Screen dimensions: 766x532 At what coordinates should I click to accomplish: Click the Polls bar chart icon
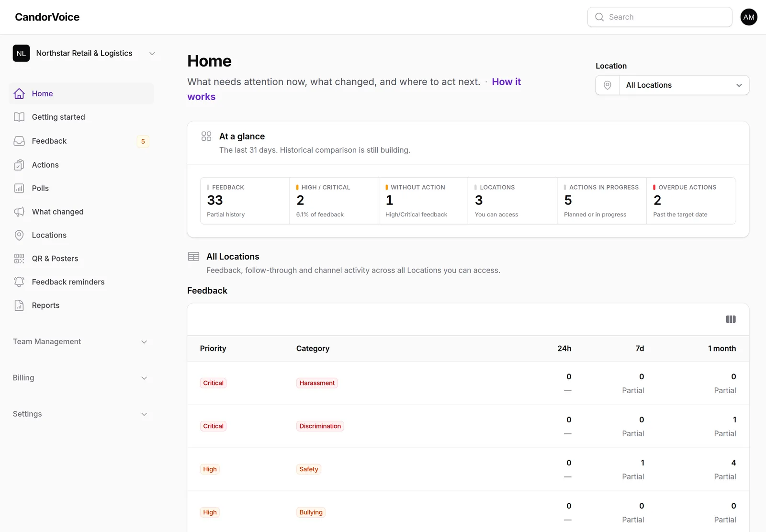[19, 189]
